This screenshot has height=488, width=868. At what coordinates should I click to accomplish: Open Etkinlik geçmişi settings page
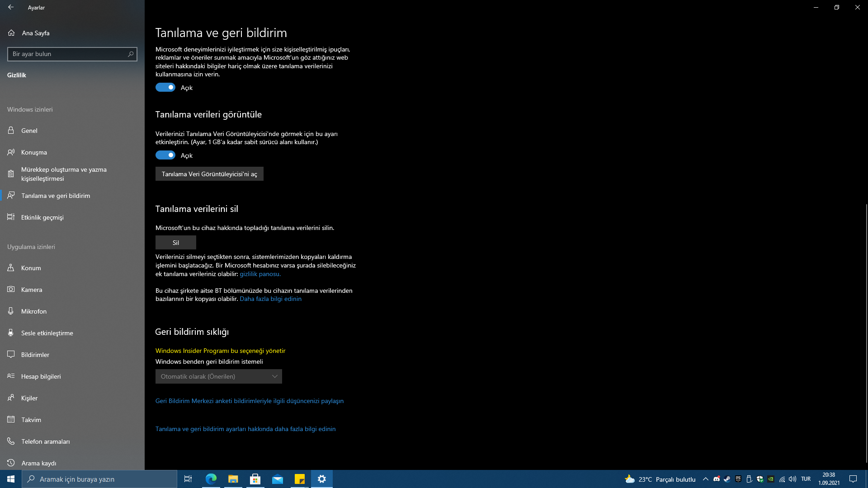coord(42,217)
